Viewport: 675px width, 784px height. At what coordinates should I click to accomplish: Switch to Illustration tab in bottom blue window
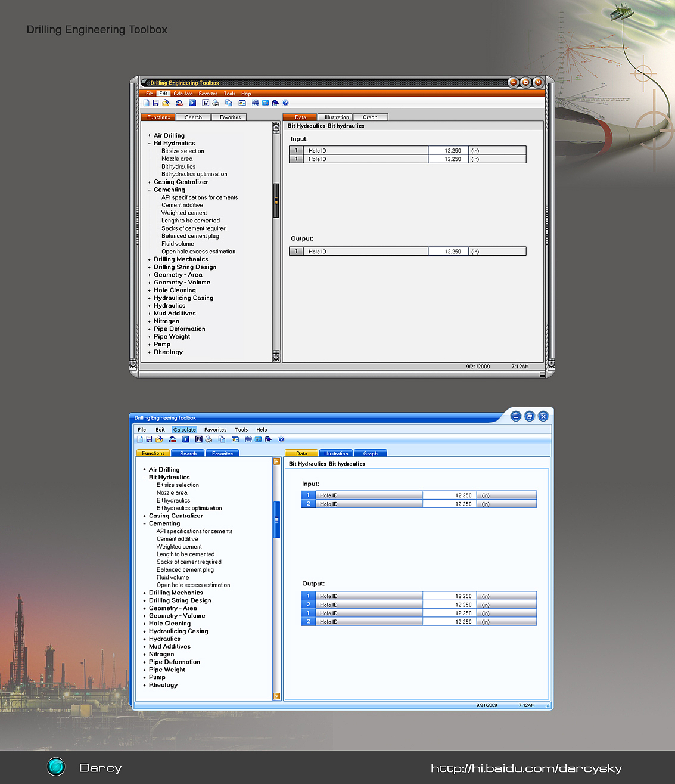point(336,453)
